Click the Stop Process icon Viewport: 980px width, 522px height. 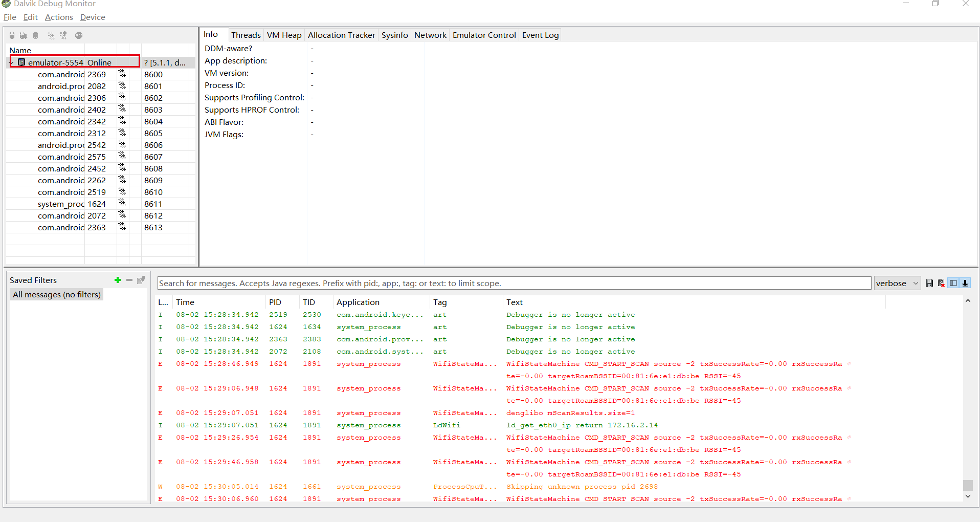[x=79, y=35]
